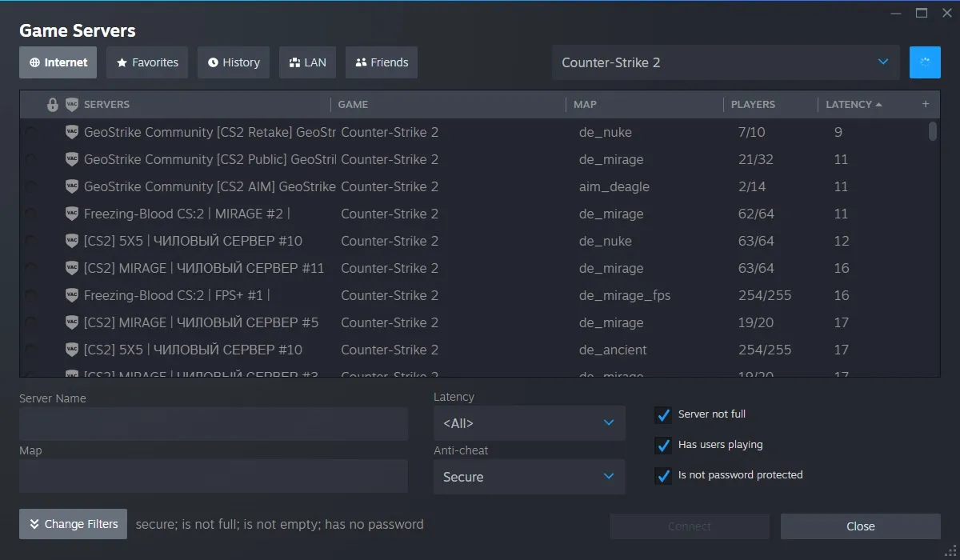Click the filter summary text beginning with secure

tap(280, 525)
